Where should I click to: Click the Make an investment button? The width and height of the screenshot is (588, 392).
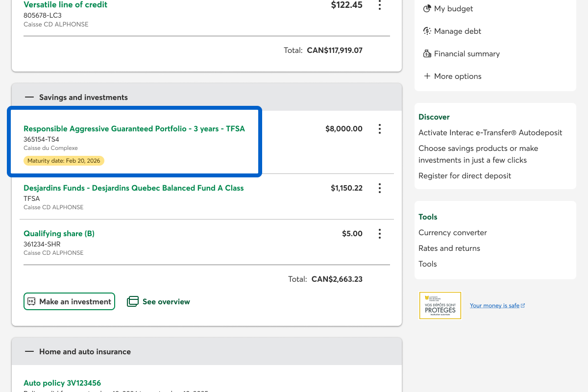[x=69, y=301]
